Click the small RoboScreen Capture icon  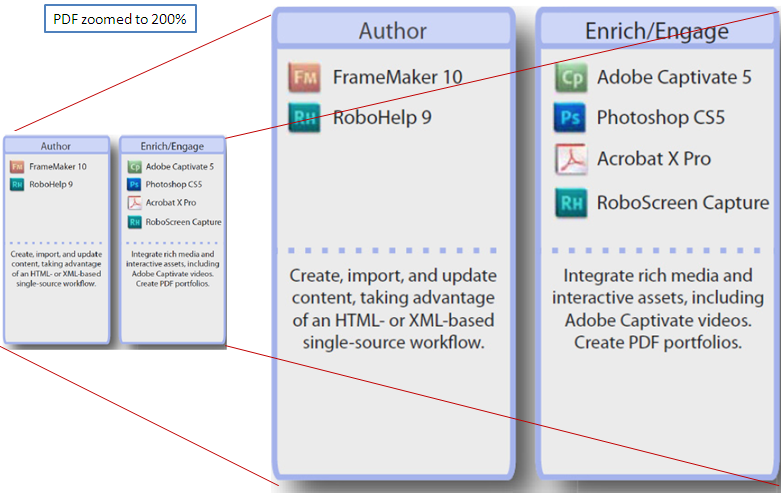coord(134,222)
